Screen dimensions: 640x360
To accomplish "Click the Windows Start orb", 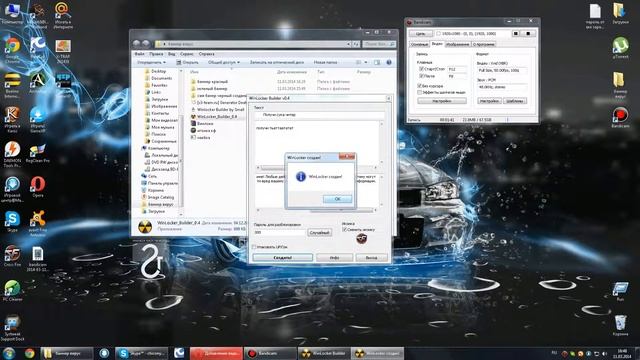I will pos(9,353).
